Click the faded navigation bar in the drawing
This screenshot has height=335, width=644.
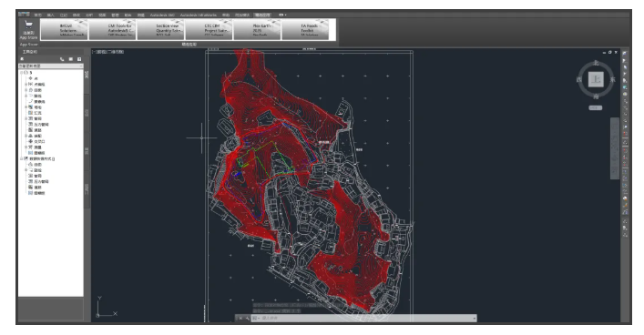point(615,147)
